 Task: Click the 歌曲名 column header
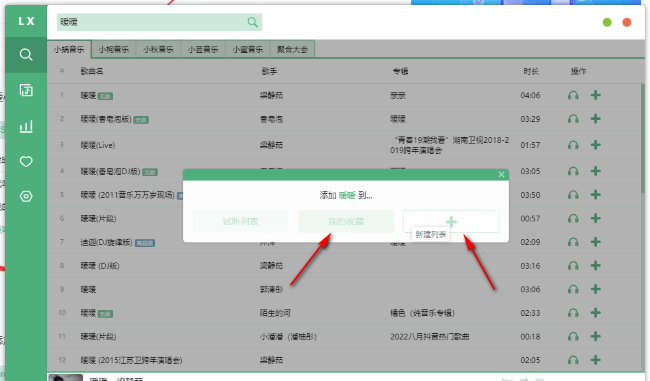click(92, 71)
